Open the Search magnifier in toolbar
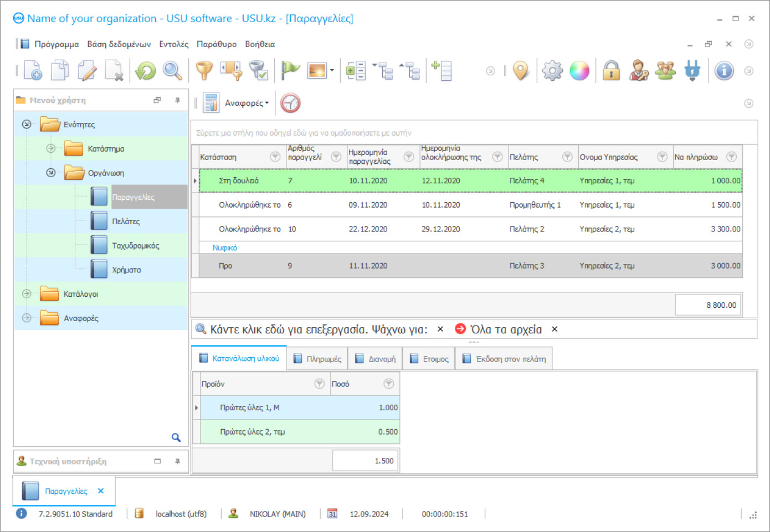 coord(172,71)
